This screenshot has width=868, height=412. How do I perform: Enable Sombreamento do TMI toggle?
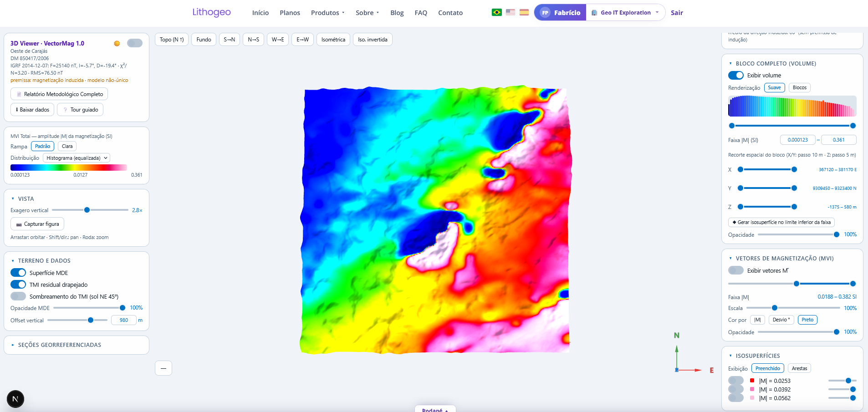click(x=18, y=296)
